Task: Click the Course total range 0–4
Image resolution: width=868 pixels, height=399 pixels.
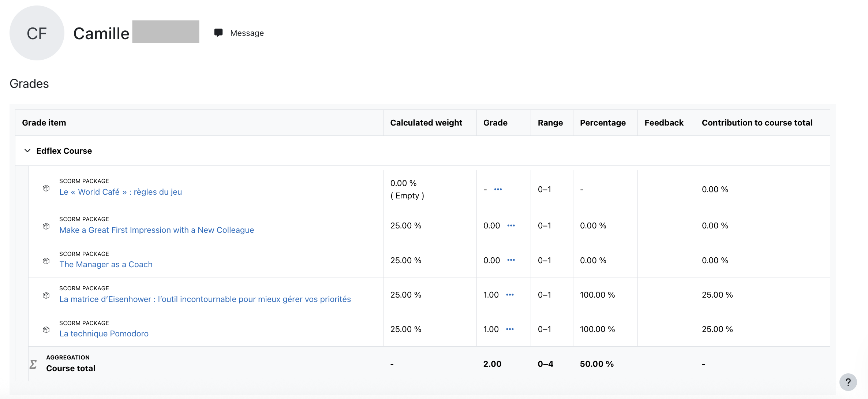Action: click(x=545, y=364)
